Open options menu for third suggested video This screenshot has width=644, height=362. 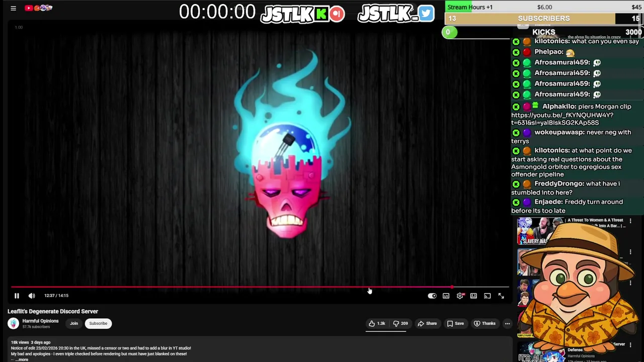pyautogui.click(x=630, y=283)
